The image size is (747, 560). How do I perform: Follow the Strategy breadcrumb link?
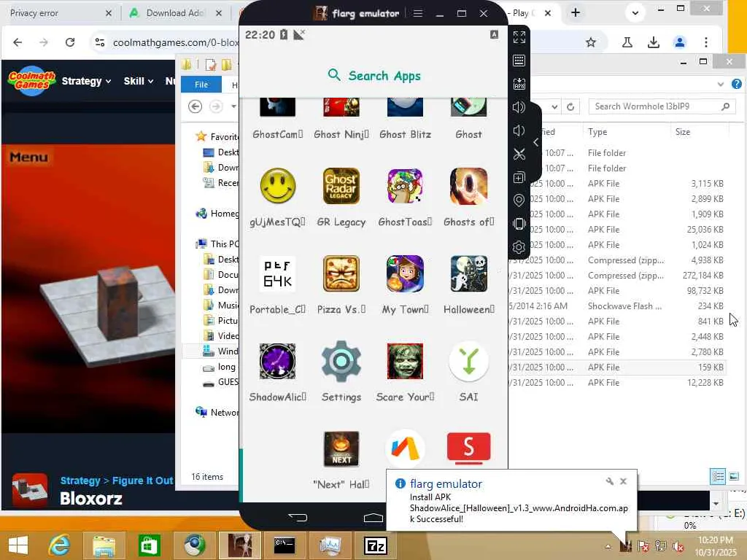pos(80,481)
